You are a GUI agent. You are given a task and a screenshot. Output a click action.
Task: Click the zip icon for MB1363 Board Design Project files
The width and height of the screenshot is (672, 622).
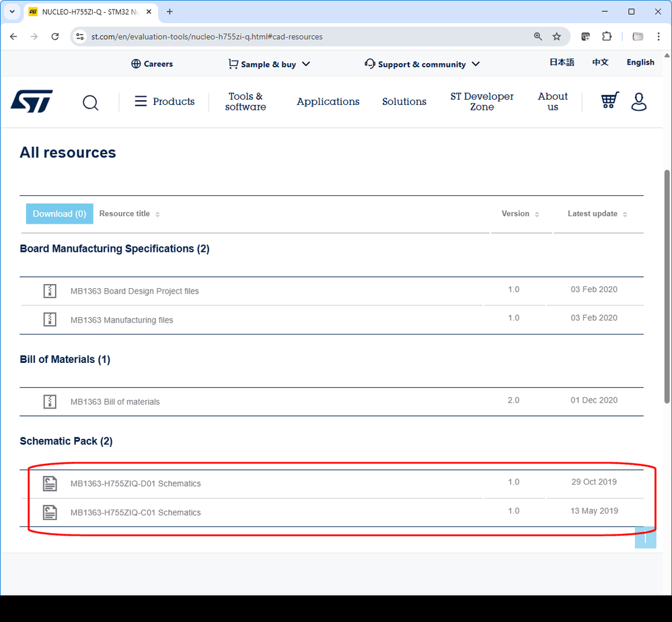point(50,291)
